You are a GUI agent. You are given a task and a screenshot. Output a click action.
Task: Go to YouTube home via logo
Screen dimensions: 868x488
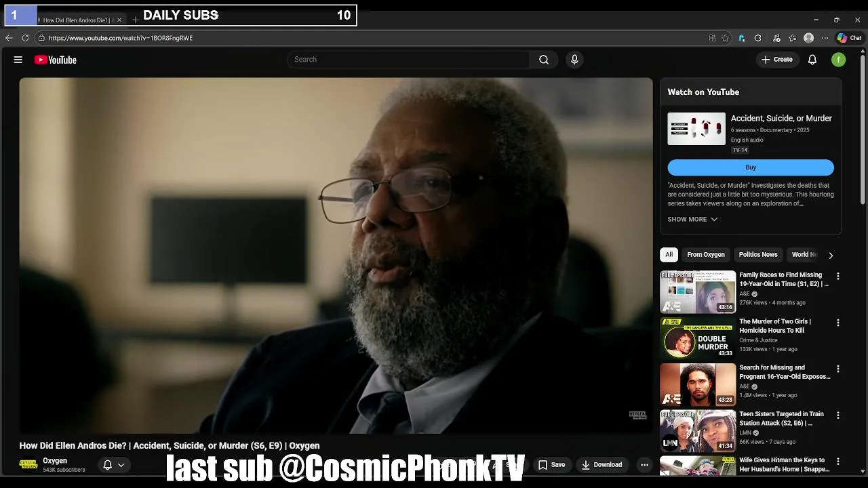(56, 60)
